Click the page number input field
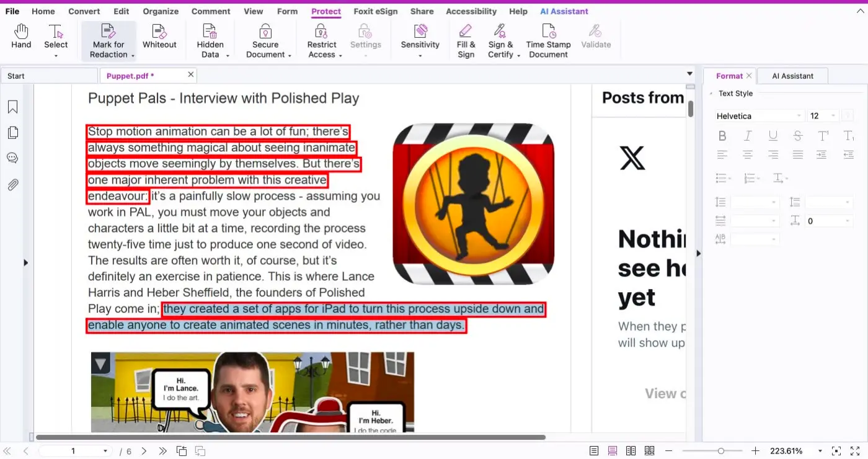The width and height of the screenshot is (868, 459). point(73,451)
